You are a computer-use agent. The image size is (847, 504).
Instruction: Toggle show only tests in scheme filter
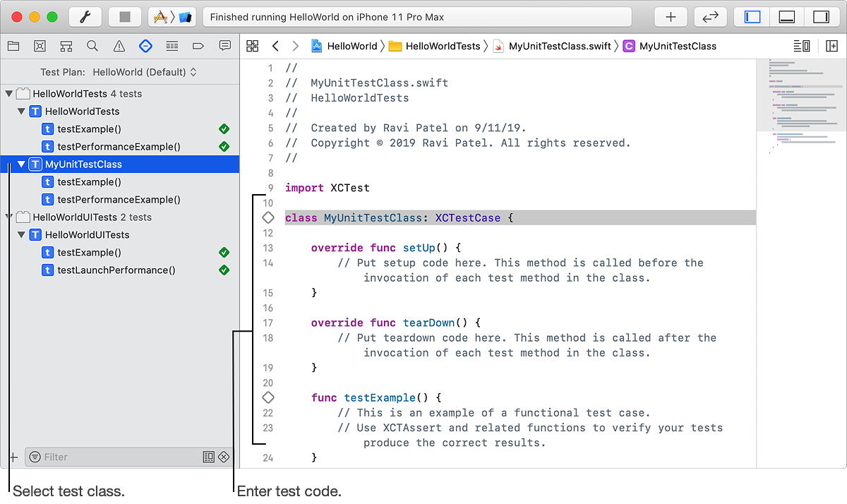click(208, 457)
